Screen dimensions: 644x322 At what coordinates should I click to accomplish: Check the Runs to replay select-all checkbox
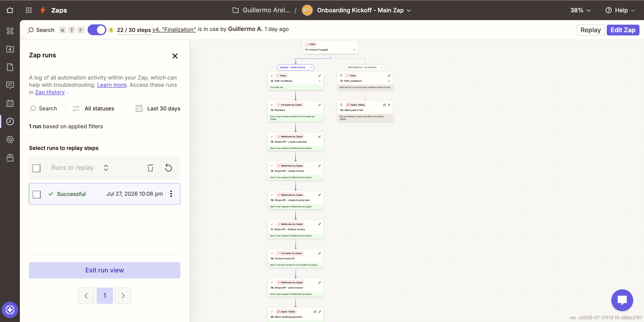tap(36, 168)
